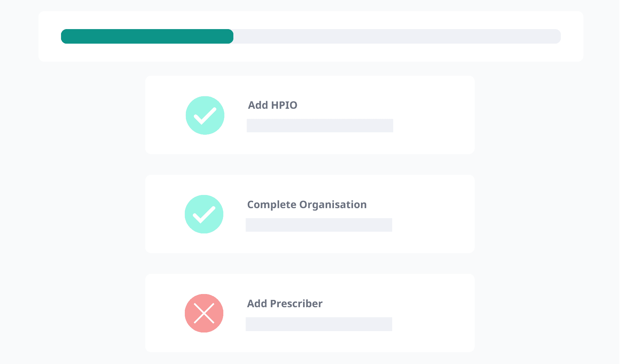The image size is (620, 364).
Task: Open the Complete Organisation step title
Action: click(x=307, y=204)
